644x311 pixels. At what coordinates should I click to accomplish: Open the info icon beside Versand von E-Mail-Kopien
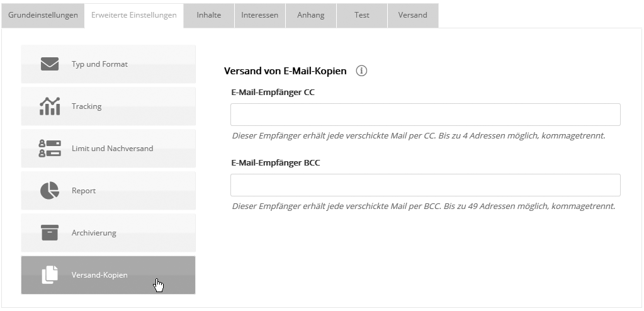click(361, 71)
